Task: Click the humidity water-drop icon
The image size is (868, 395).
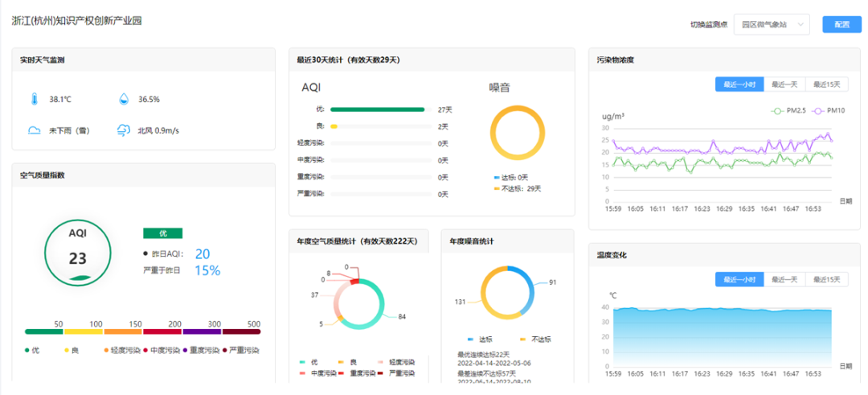Action: pyautogui.click(x=124, y=99)
